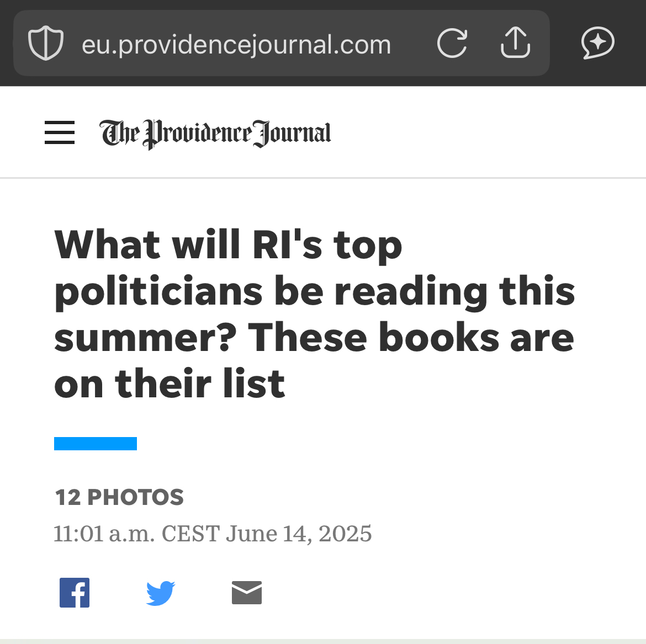Share the article via email envelope icon

tap(247, 593)
